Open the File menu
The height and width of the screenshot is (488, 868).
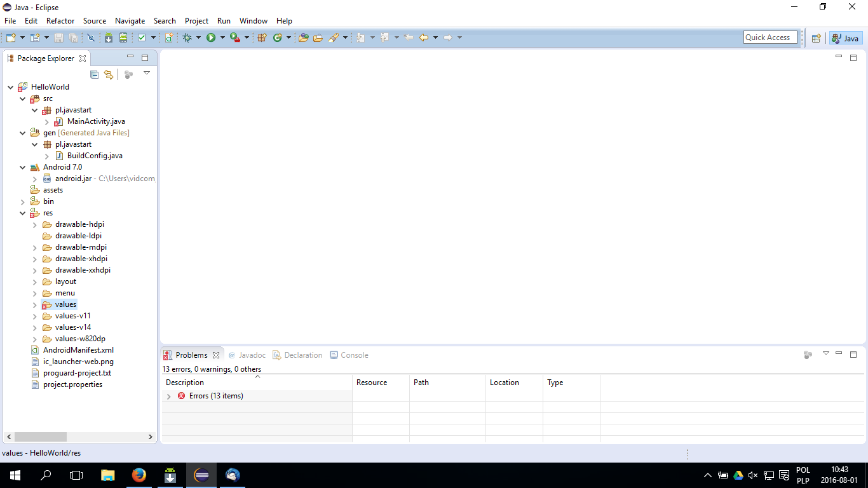tap(10, 21)
